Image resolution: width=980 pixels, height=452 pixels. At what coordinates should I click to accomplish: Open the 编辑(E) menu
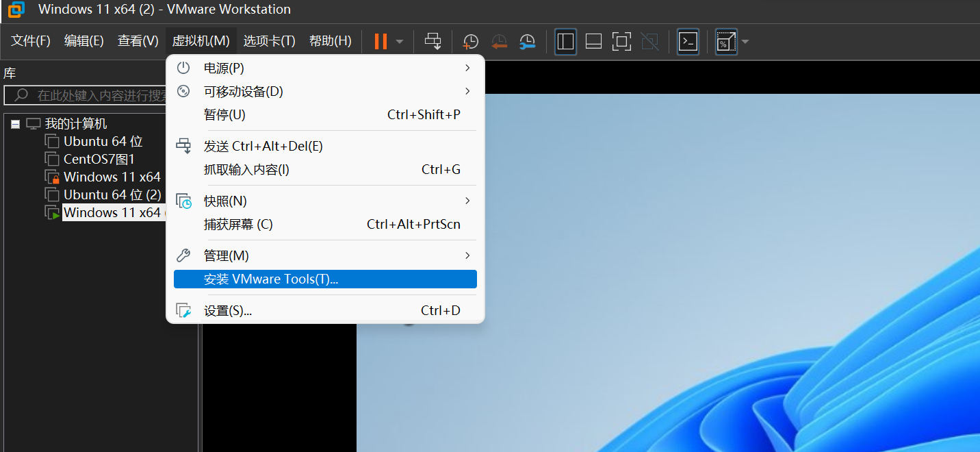tap(84, 41)
